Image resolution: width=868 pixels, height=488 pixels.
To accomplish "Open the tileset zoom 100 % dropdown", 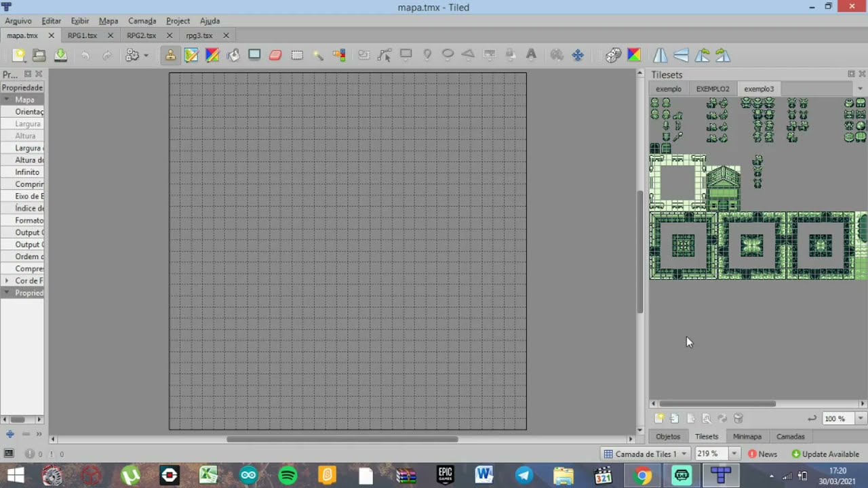I will 861,419.
